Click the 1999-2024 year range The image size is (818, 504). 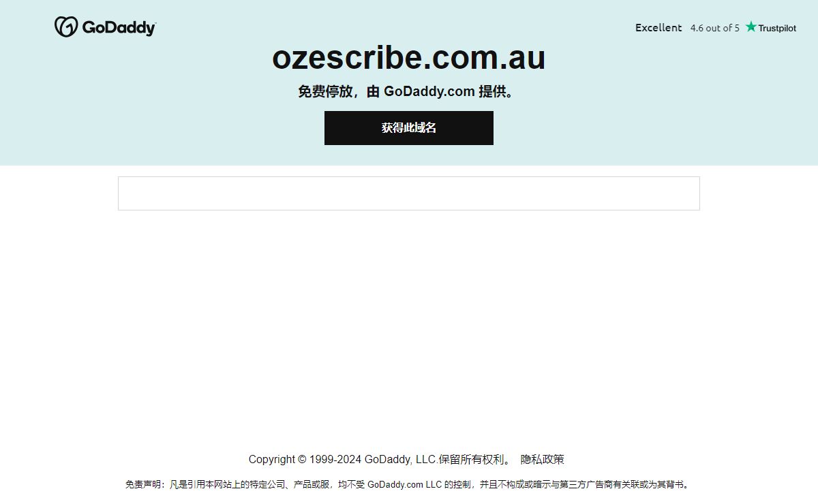tap(335, 459)
